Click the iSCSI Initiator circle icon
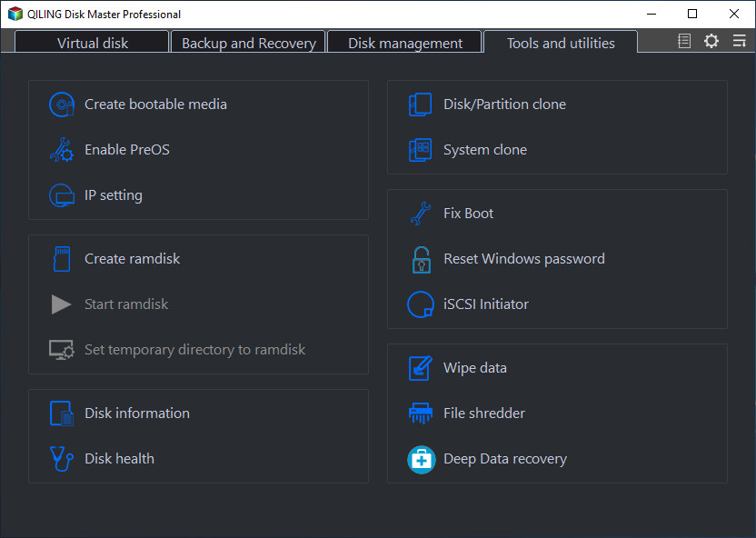Screen dimensions: 756x538 click(x=421, y=304)
